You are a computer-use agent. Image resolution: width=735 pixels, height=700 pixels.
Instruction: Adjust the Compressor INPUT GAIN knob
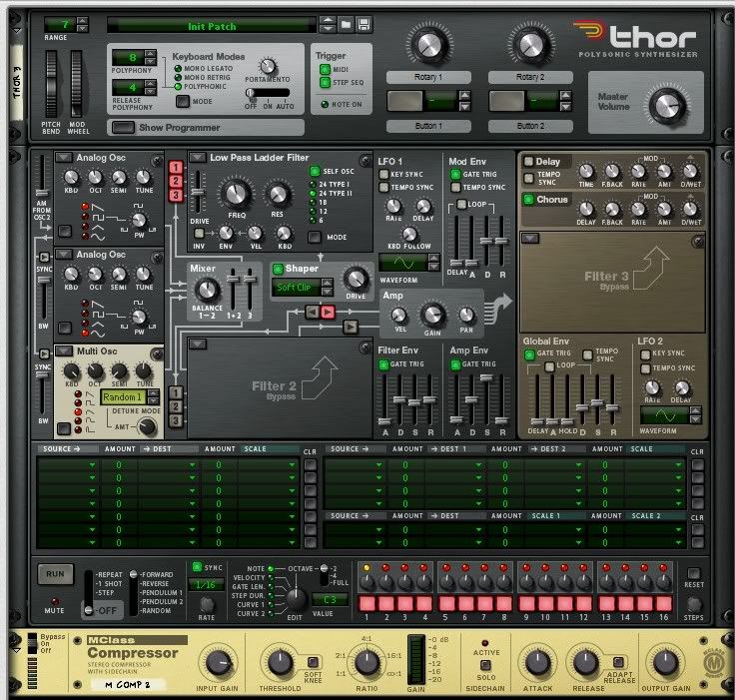coord(218,663)
